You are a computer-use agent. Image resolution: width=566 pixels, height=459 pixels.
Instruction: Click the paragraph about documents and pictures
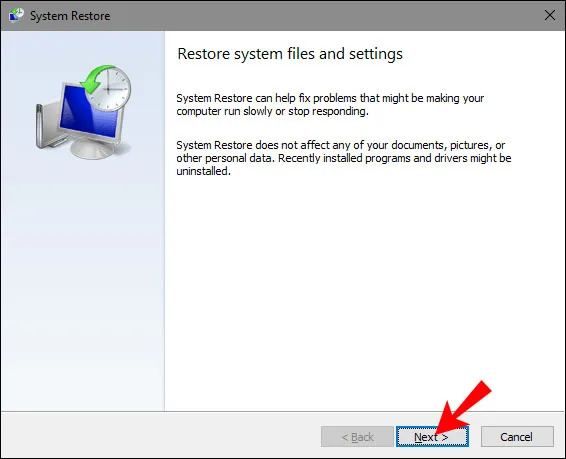344,158
